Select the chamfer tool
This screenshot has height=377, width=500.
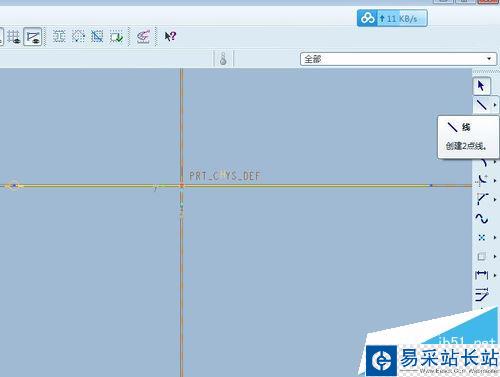pos(482,199)
